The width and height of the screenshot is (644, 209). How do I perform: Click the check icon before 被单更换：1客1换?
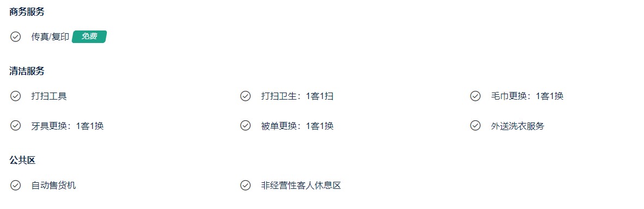pyautogui.click(x=245, y=126)
